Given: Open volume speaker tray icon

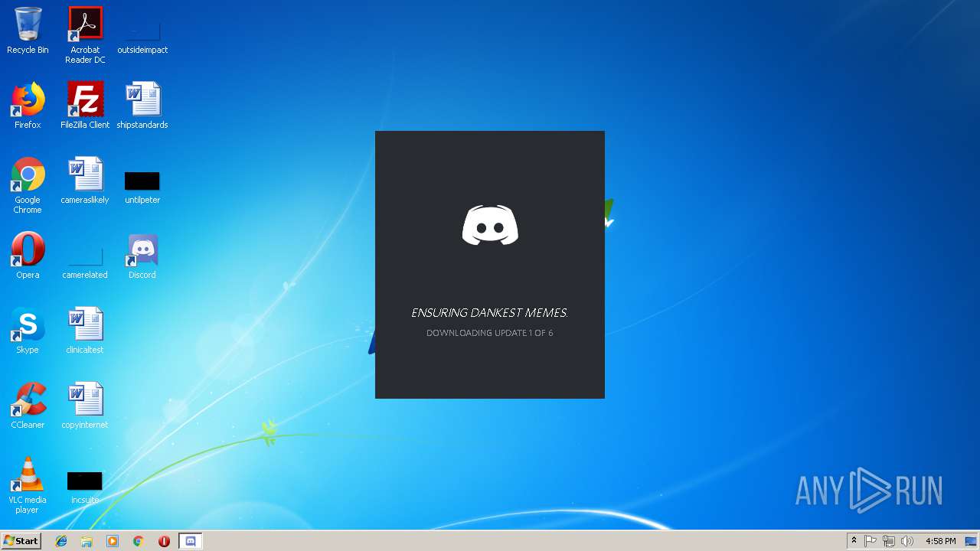Looking at the screenshot, I should pyautogui.click(x=907, y=541).
